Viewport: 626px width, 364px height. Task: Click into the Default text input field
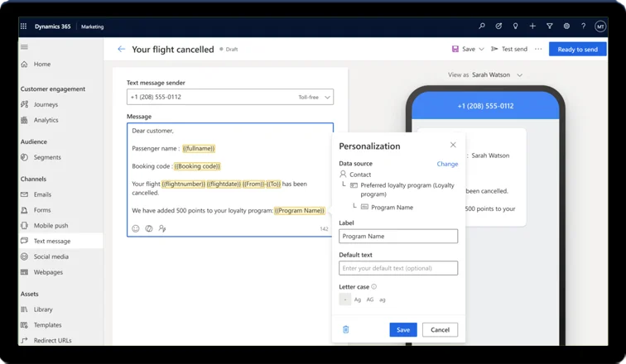[398, 268]
